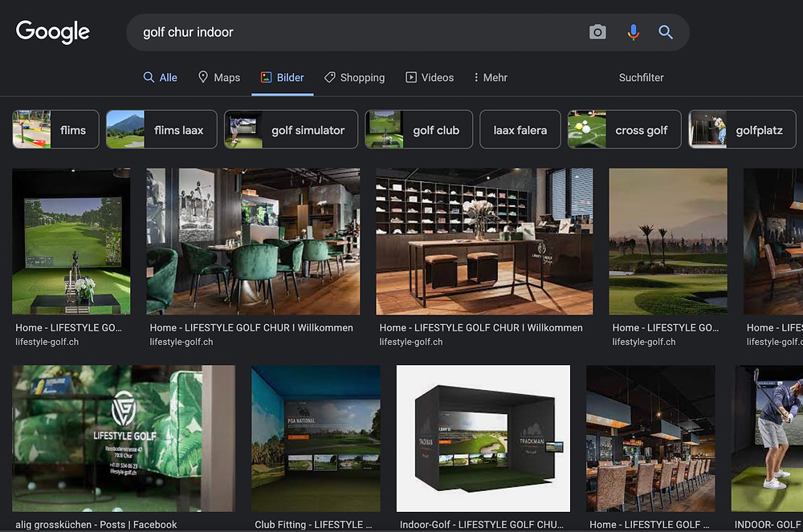Viewport: 803px width, 532px height.
Task: Click the mountain thumbnail in flims laax chip
Action: (x=125, y=129)
